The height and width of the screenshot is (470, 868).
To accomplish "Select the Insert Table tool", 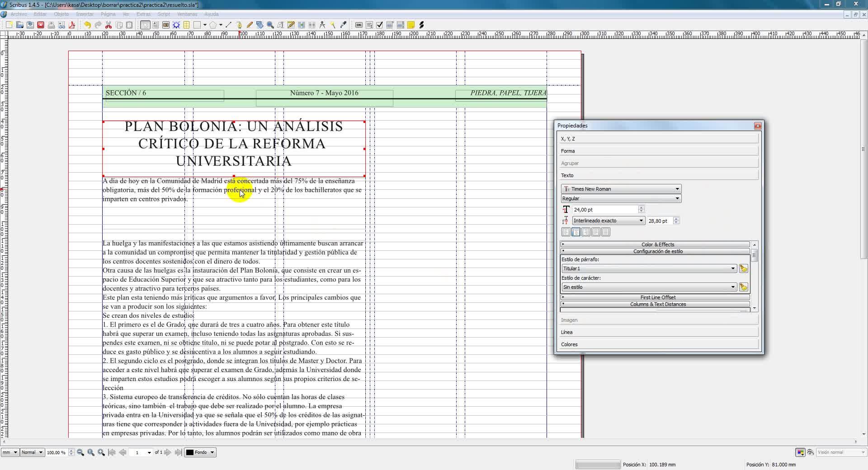I will coord(186,25).
